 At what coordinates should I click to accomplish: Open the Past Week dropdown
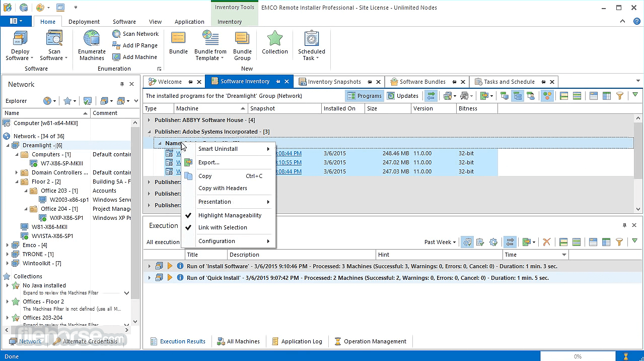pos(440,242)
